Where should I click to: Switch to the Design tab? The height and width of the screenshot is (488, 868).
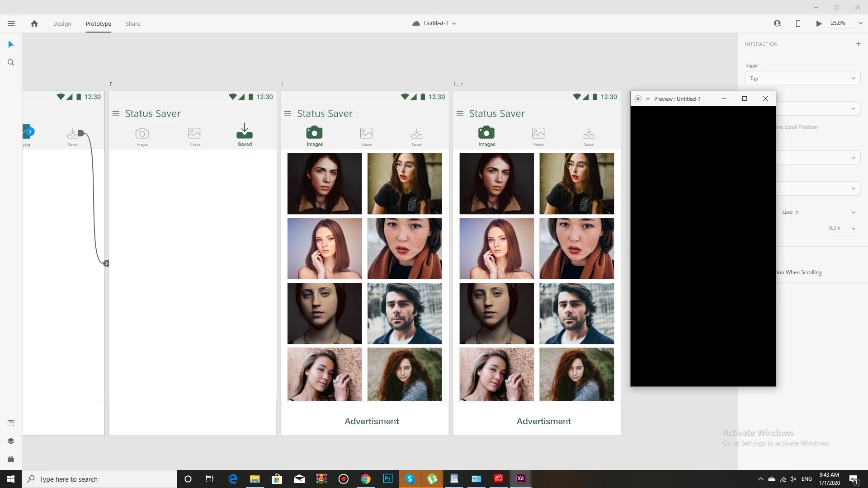point(62,23)
